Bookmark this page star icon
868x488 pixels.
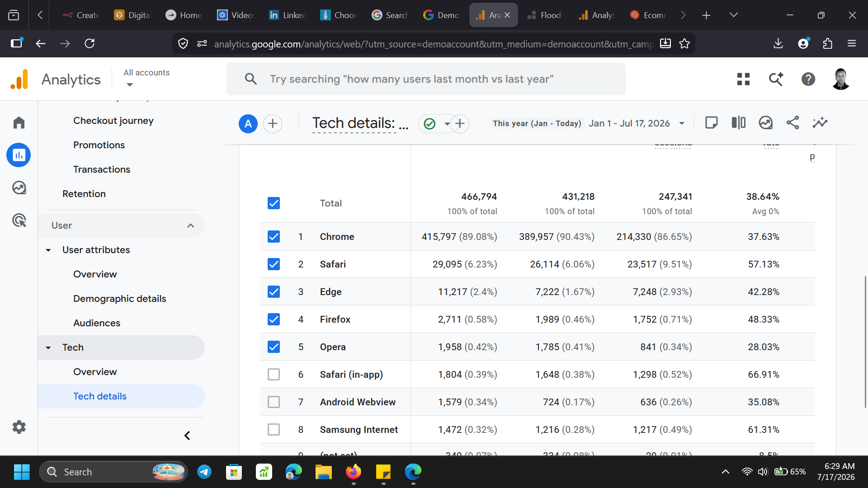coord(684,43)
